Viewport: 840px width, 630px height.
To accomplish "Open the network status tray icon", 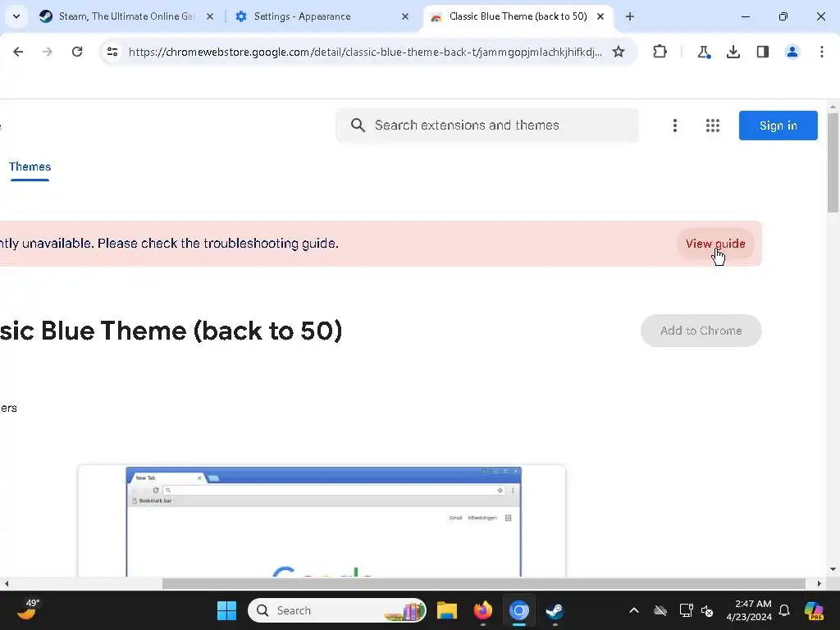I will (687, 610).
